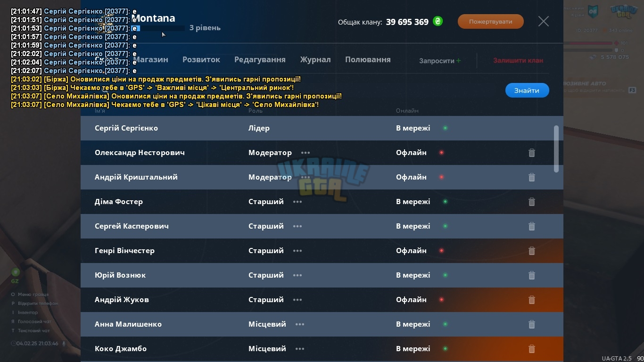This screenshot has width=644, height=362.
Task: Click Залишити клан link
Action: (518, 60)
